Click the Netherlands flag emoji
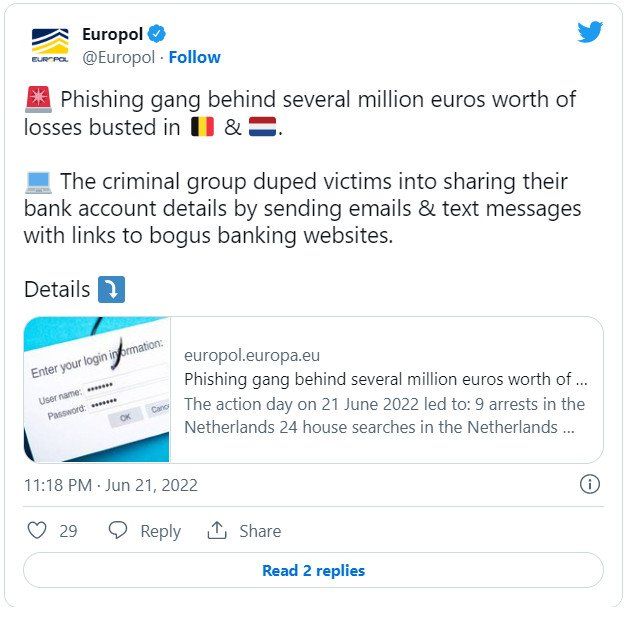Screen dimensions: 629x618 pos(262,127)
